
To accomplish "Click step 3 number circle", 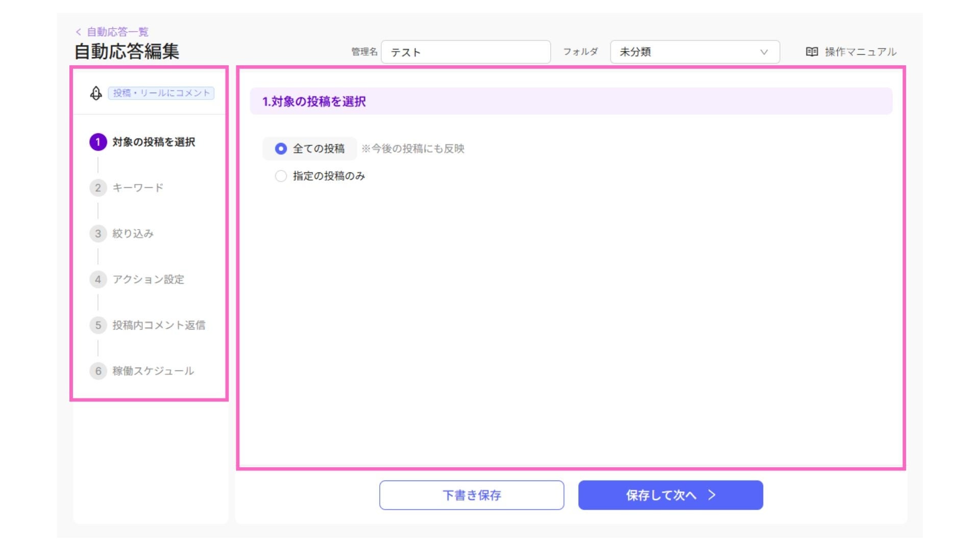I will click(x=98, y=234).
